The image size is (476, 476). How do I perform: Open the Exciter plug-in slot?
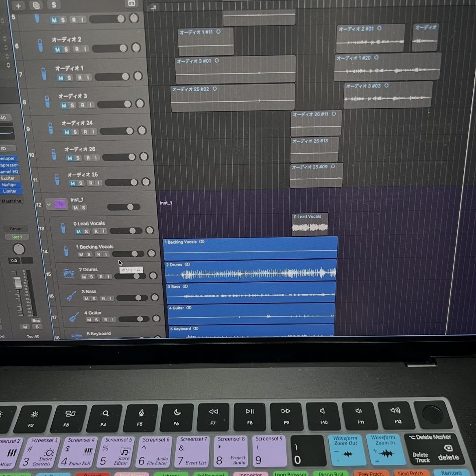[8, 178]
